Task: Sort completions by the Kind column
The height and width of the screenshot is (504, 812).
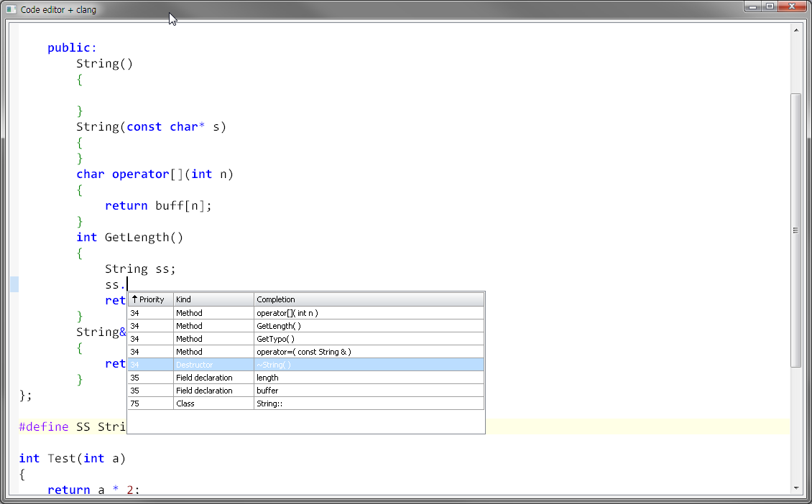Action: tap(213, 299)
